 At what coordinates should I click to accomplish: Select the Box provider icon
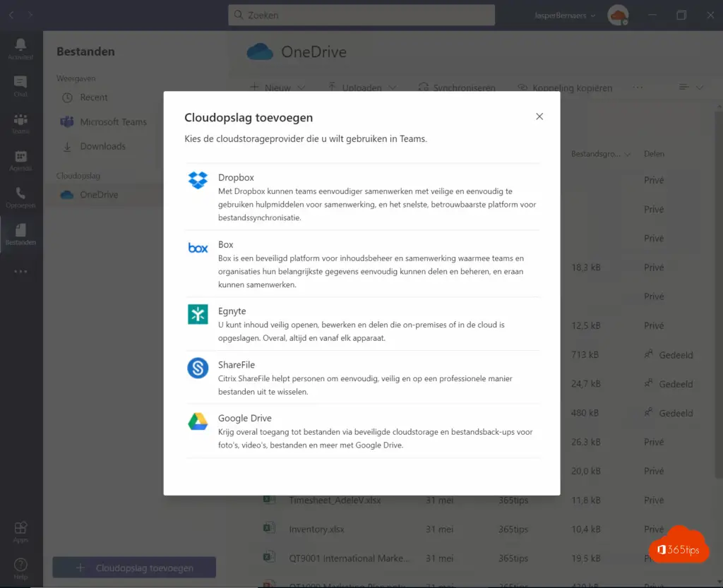pyautogui.click(x=198, y=248)
